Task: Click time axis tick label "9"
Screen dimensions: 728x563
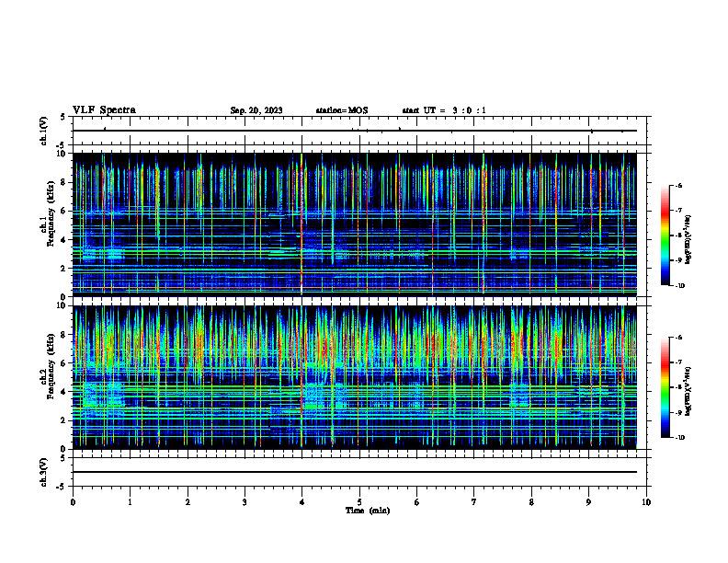Action: pyautogui.click(x=588, y=502)
